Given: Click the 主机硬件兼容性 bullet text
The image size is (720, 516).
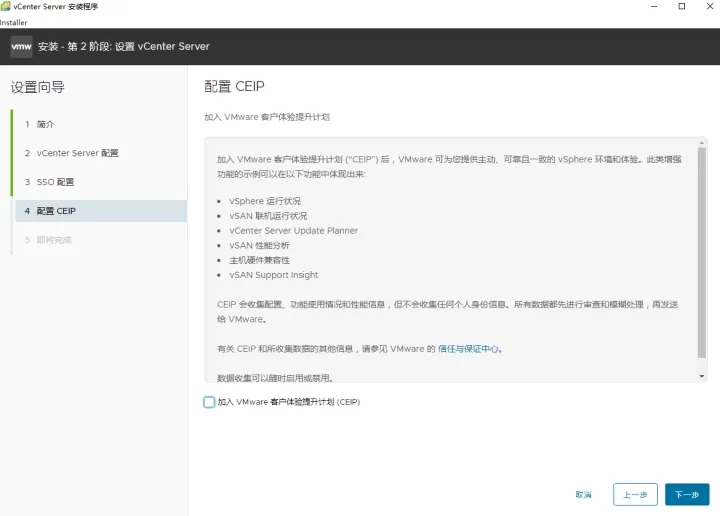Looking at the screenshot, I should click(259, 260).
